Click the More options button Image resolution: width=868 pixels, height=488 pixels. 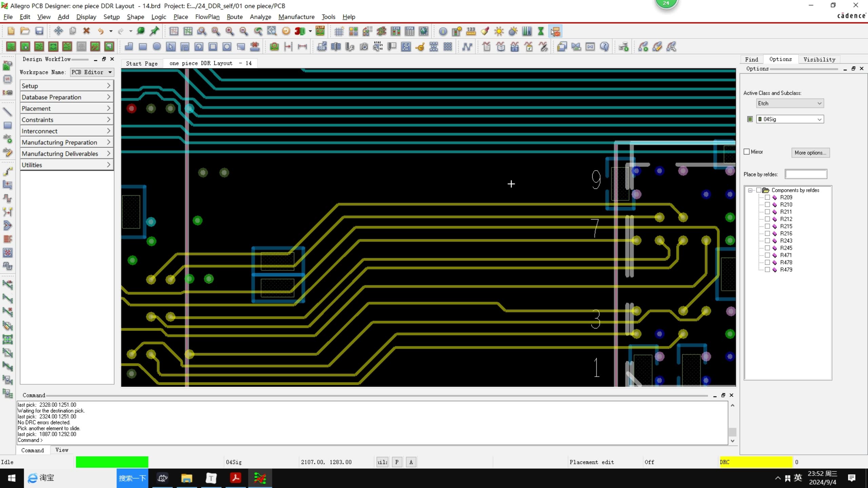pyautogui.click(x=810, y=152)
